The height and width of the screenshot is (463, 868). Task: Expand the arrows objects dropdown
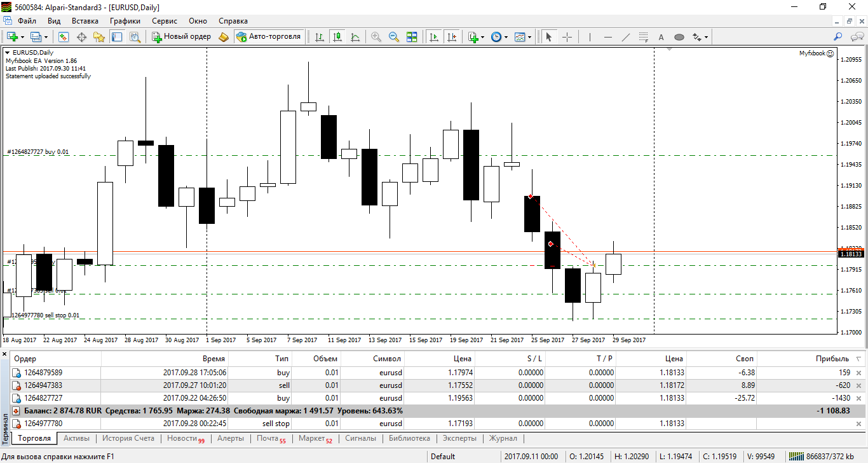[706, 37]
